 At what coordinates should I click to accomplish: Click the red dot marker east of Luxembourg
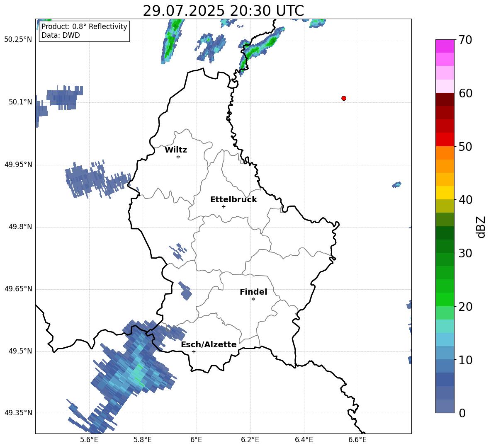pos(343,98)
